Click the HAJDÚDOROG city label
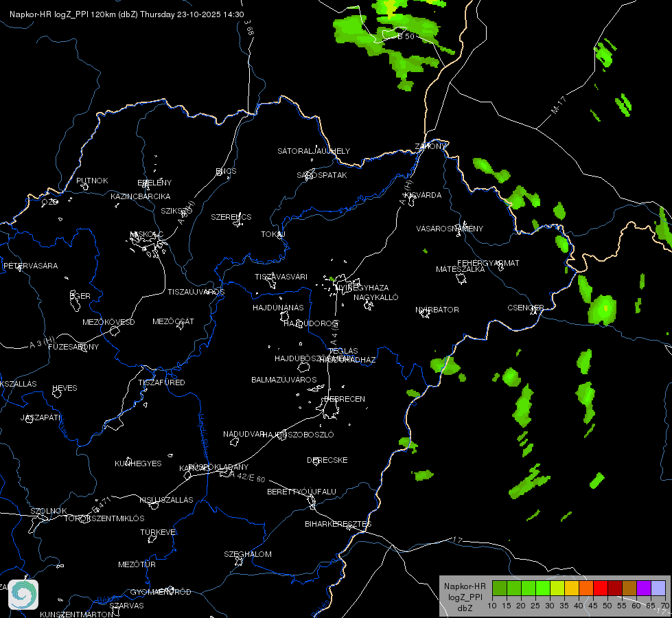Viewport: 672px width, 618px height. click(x=311, y=323)
